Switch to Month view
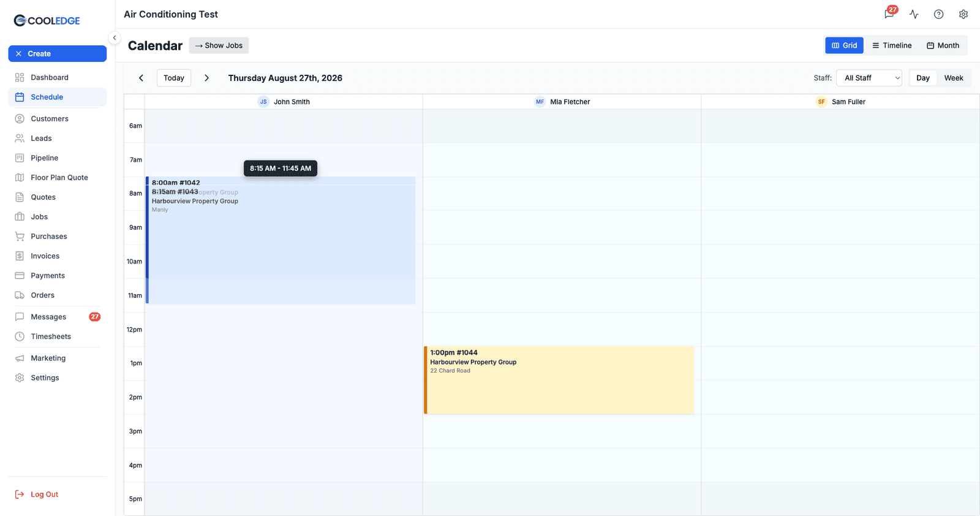The height and width of the screenshot is (516, 980). coord(943,45)
